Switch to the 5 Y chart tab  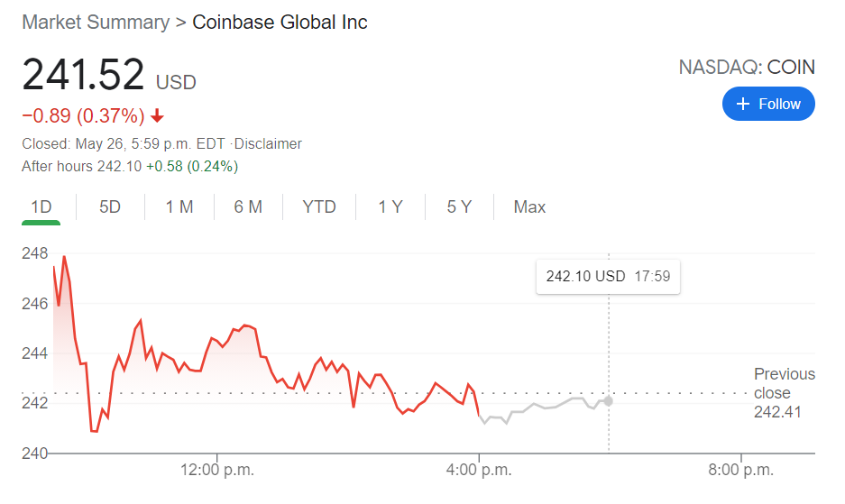pyautogui.click(x=459, y=207)
